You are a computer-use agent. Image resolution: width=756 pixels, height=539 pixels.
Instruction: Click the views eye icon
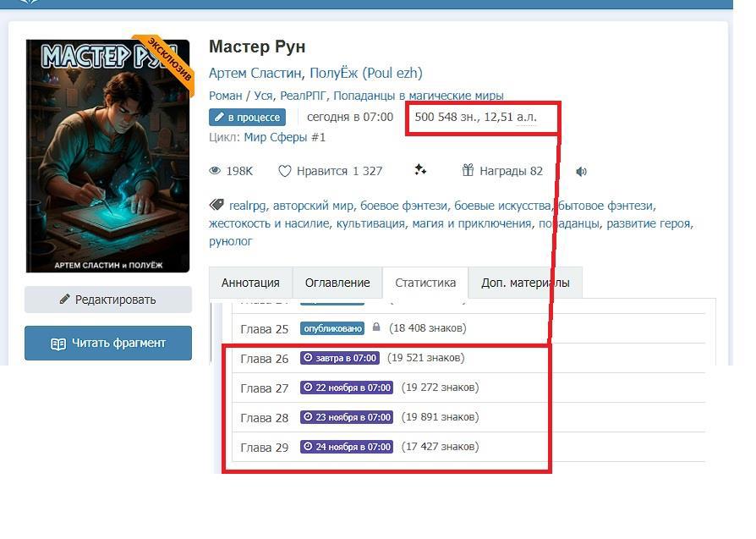215,171
